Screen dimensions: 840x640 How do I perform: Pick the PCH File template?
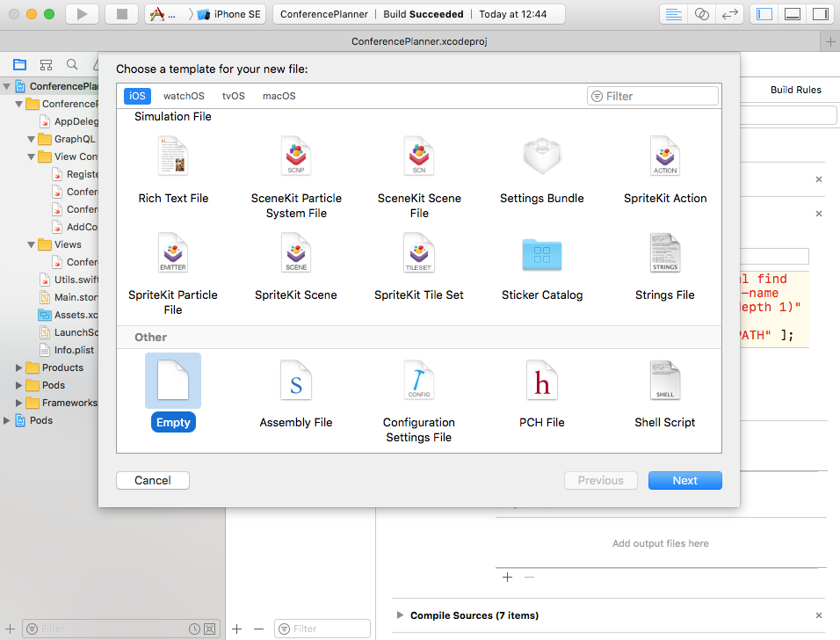point(541,394)
